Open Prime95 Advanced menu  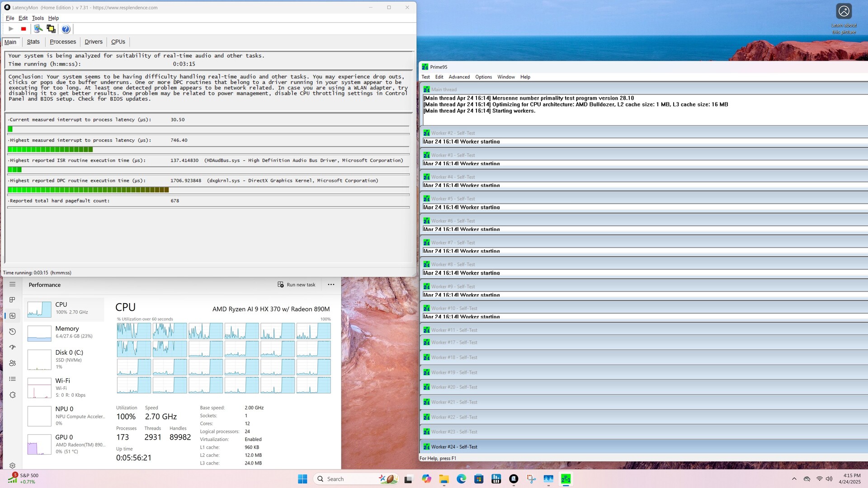(x=459, y=77)
